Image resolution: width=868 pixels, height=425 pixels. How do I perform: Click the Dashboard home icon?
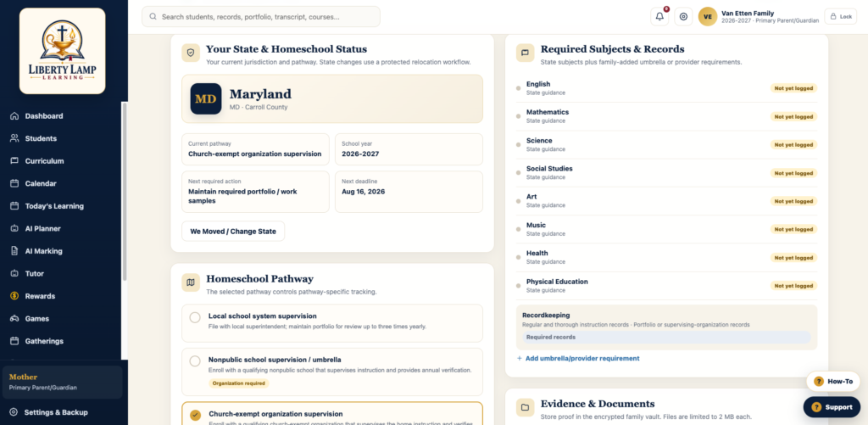click(14, 116)
